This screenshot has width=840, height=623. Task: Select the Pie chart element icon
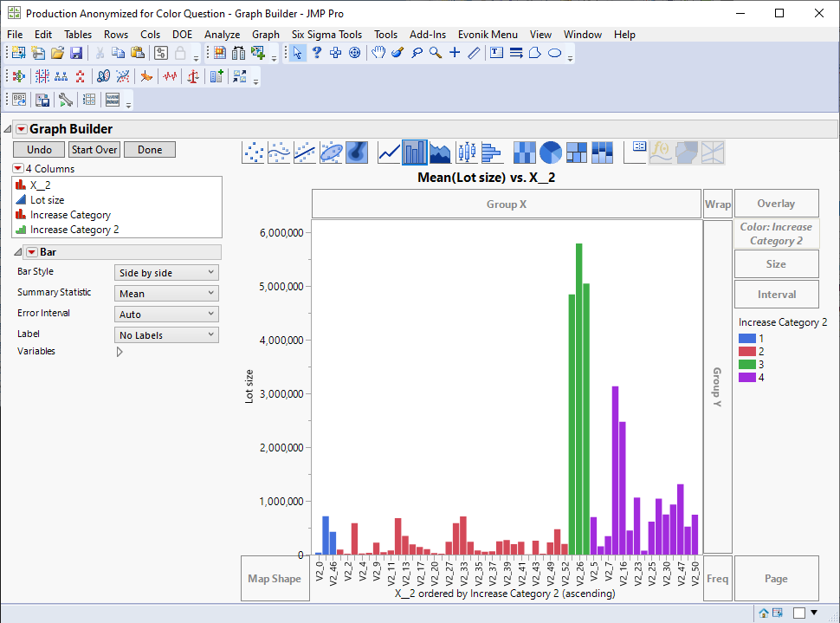(x=551, y=153)
